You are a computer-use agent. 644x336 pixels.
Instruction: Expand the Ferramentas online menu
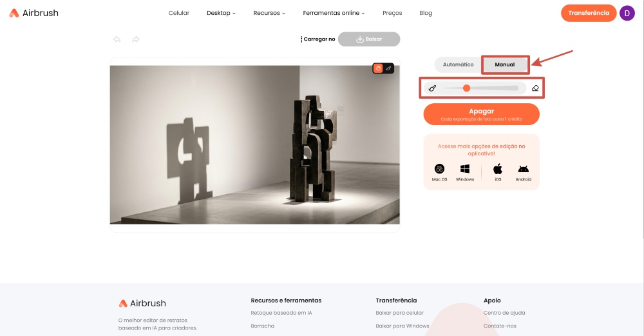334,13
